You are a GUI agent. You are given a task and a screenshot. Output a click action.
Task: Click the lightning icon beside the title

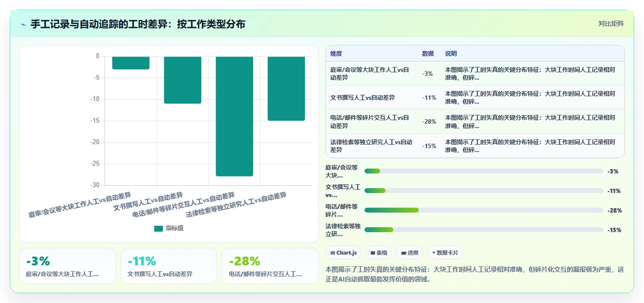(23, 24)
